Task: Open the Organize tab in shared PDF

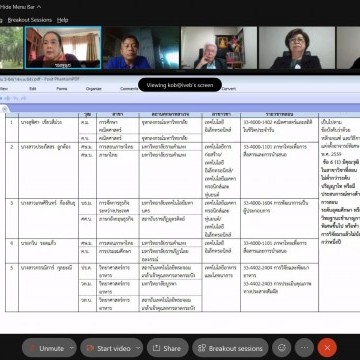Action: tap(93, 89)
